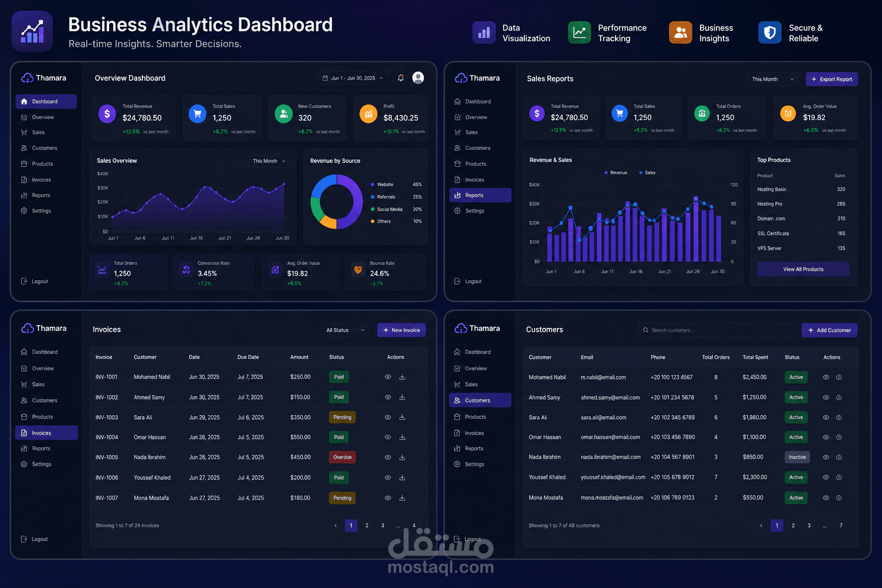View invoice INV-1004 with eye icon

click(x=388, y=438)
